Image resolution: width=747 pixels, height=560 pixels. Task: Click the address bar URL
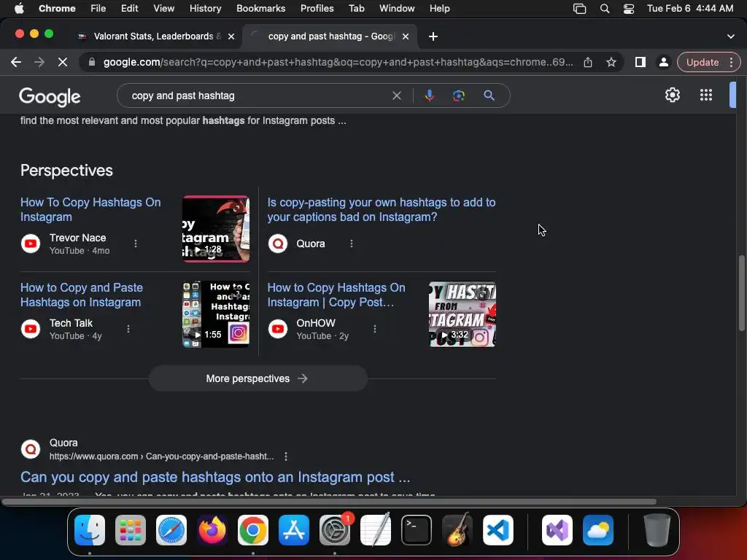[x=338, y=63]
